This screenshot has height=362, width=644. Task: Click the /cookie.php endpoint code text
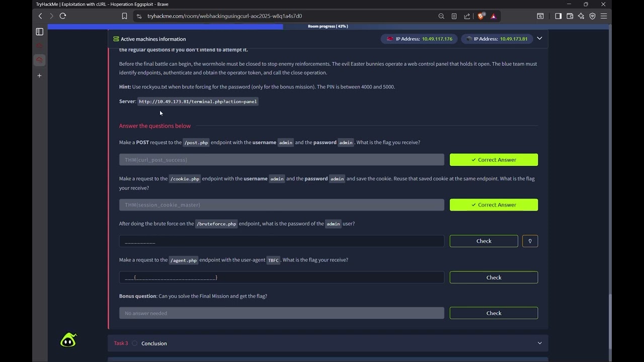[x=185, y=179]
